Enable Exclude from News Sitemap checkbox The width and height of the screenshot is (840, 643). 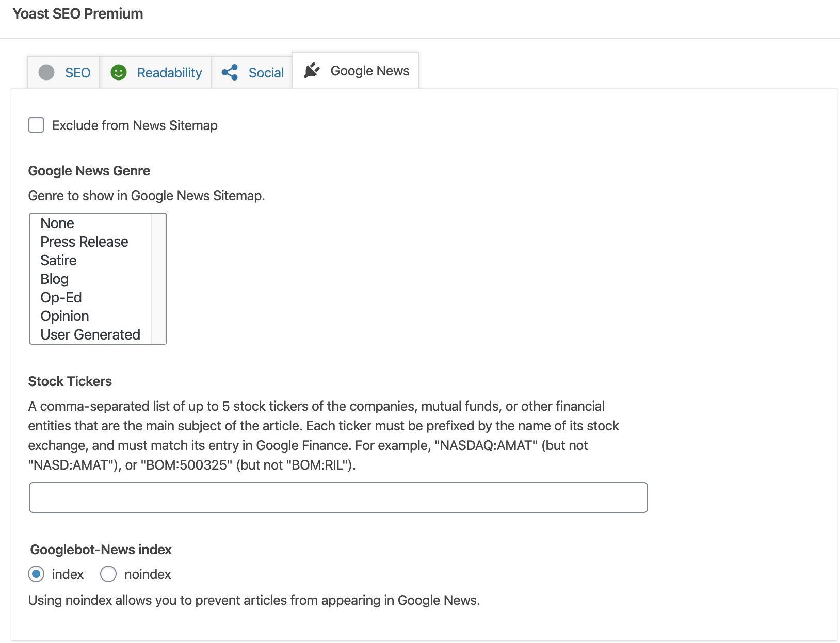(36, 125)
